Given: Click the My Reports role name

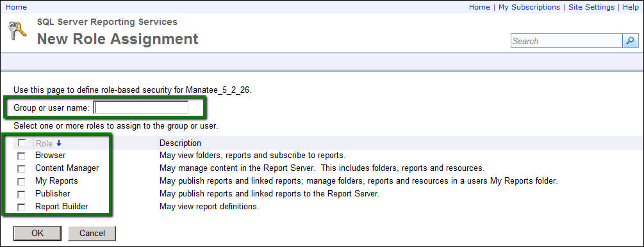Looking at the screenshot, I should [56, 181].
